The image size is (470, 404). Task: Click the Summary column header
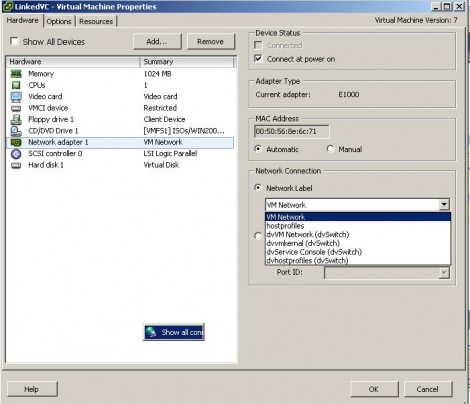point(188,62)
